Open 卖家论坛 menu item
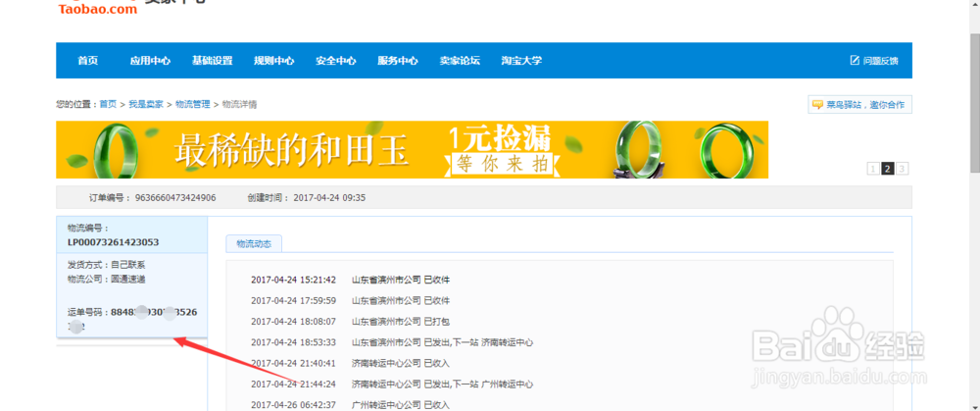980x411 pixels. tap(460, 61)
